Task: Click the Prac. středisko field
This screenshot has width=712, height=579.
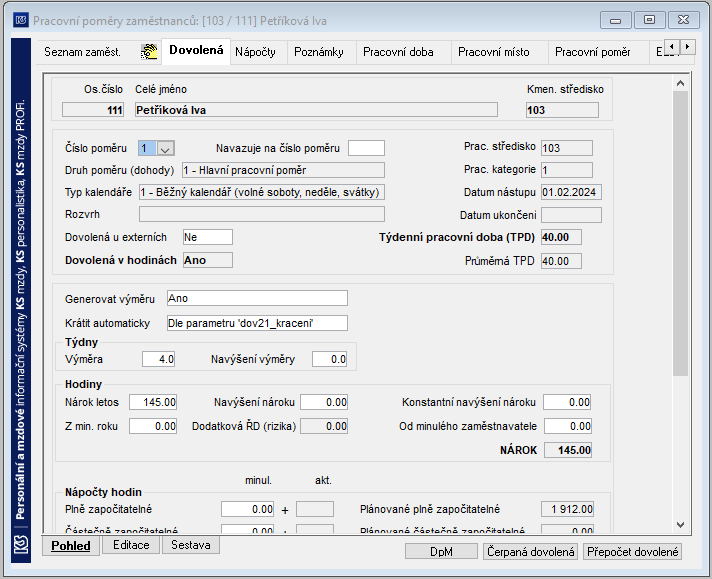Action: click(567, 148)
